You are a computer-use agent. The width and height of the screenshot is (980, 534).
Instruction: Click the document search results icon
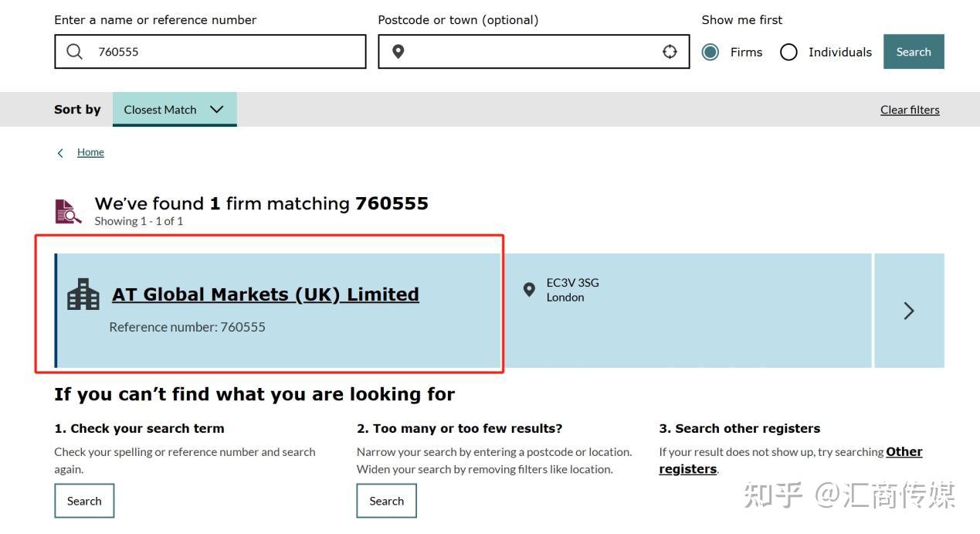click(x=68, y=211)
